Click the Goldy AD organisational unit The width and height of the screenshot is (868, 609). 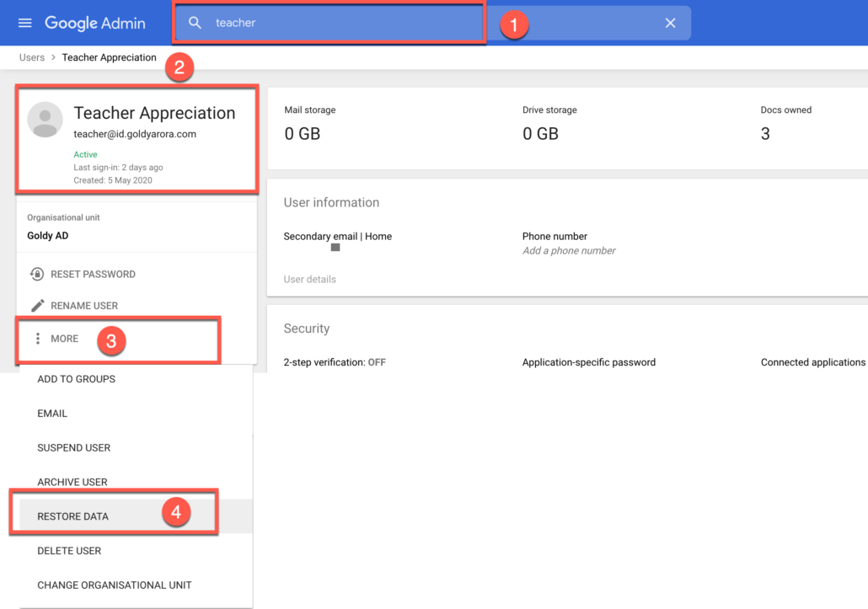click(x=47, y=236)
